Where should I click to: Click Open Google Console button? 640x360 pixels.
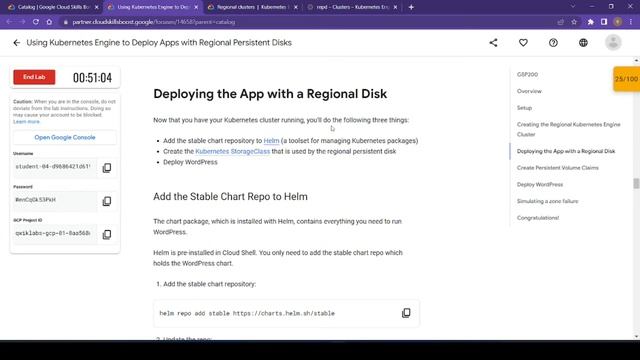pos(65,138)
